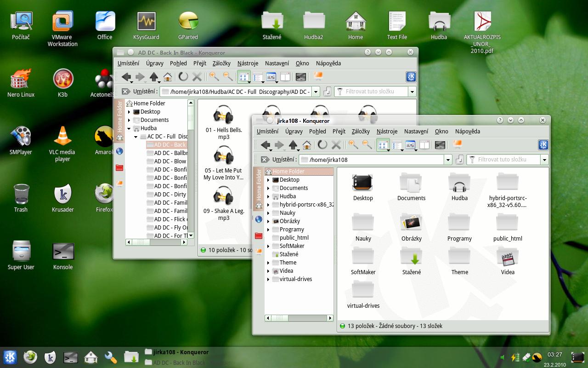Open Záložky menu in jirka108 window
588x368 pixels.
[x=361, y=131]
